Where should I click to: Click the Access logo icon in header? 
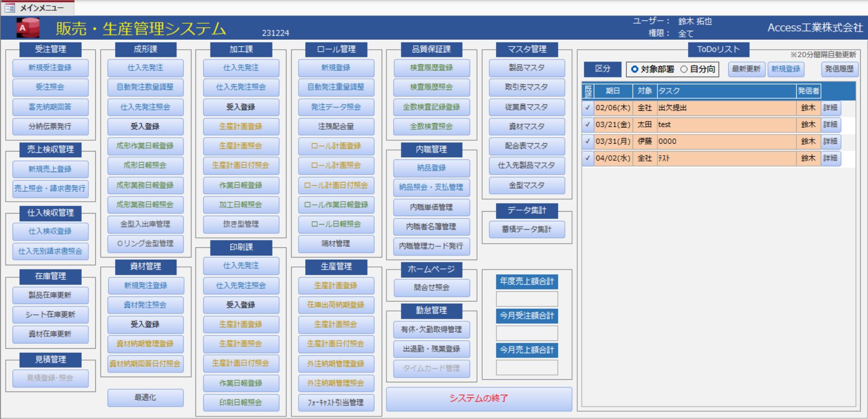[x=28, y=28]
